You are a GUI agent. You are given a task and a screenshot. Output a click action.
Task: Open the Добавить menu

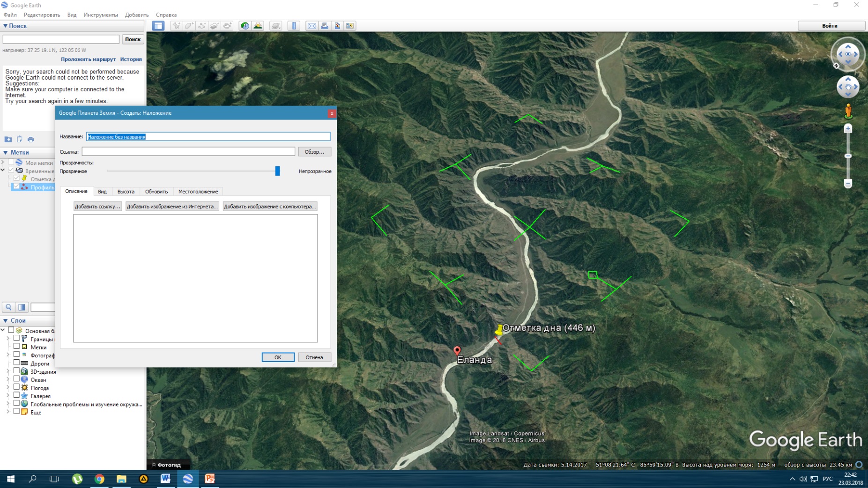point(137,15)
